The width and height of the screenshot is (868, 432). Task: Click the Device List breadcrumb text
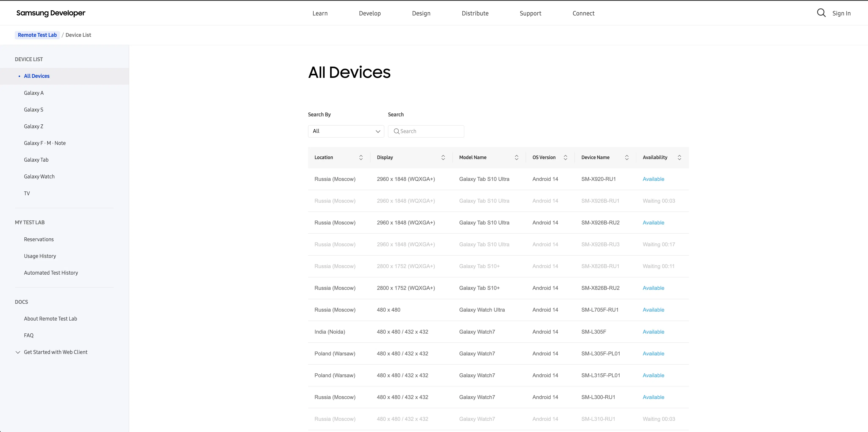pos(78,35)
